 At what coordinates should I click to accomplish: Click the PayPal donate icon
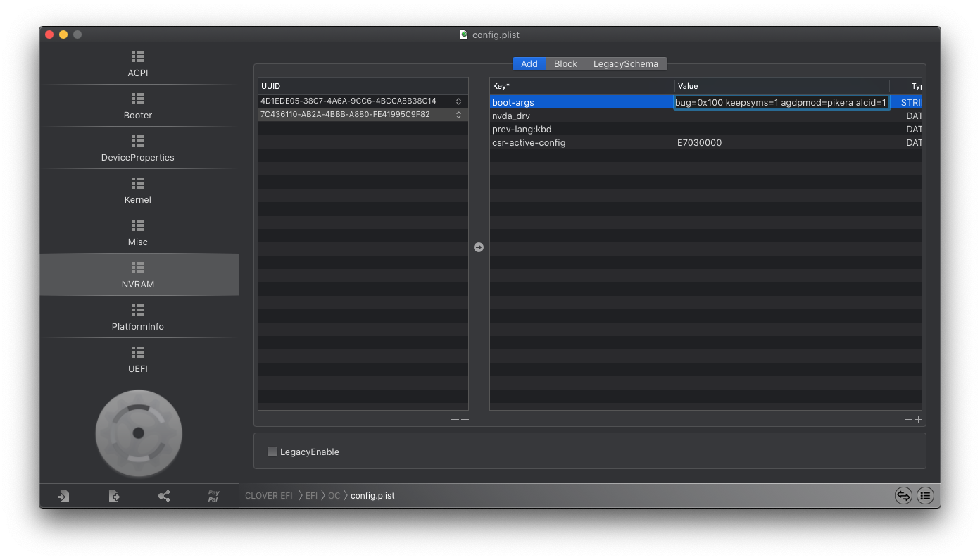(x=213, y=496)
